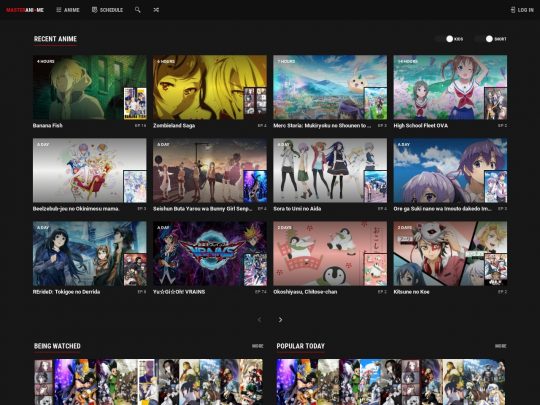The image size is (540, 405).
Task: Click the MasterAnime logo
Action: (25, 10)
